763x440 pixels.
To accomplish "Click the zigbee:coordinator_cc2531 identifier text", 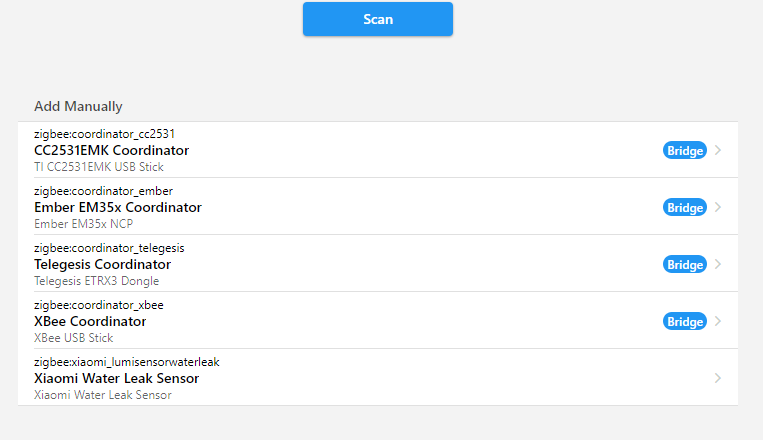I will pos(105,134).
